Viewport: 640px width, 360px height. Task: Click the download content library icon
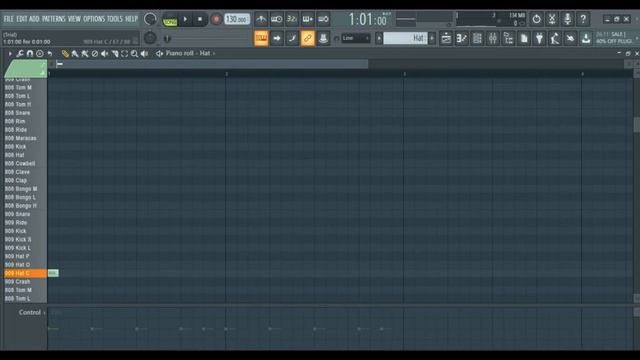pyautogui.click(x=586, y=38)
